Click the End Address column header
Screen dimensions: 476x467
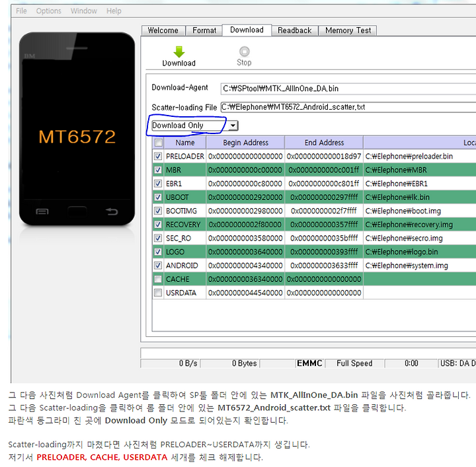pyautogui.click(x=324, y=142)
